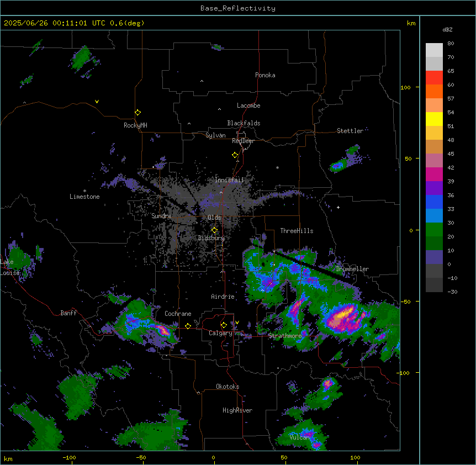Viewport: 476px width, 465px height.
Task: Click the yellow diamond marker east of Cochrane
Action: (188, 326)
